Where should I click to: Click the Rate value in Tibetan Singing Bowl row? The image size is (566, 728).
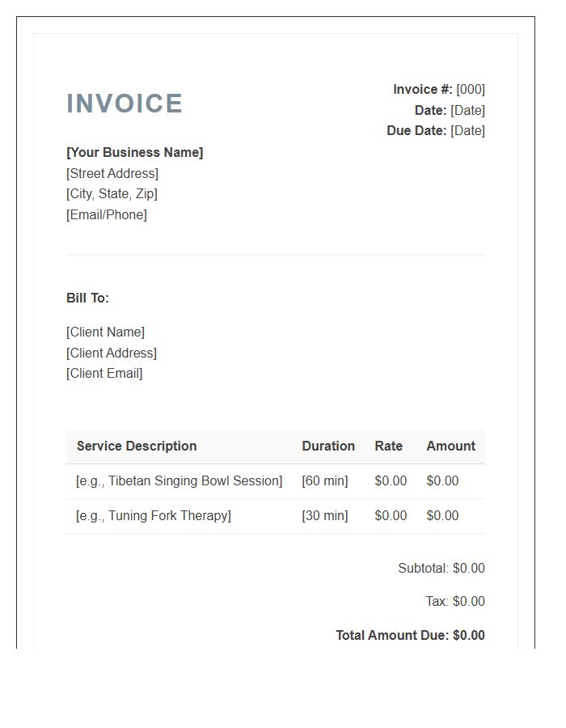391,480
